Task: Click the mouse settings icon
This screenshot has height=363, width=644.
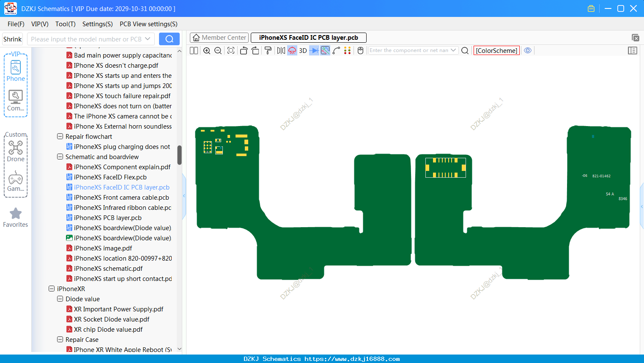Action: [361, 51]
